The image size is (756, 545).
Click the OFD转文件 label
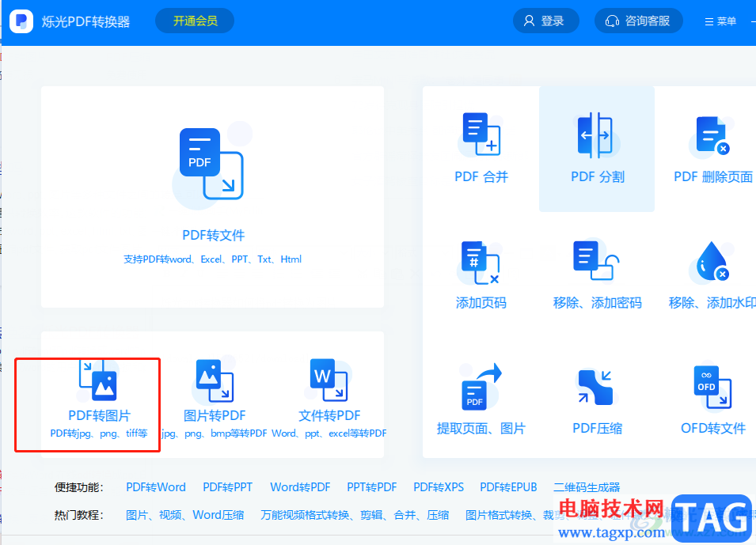(x=713, y=429)
